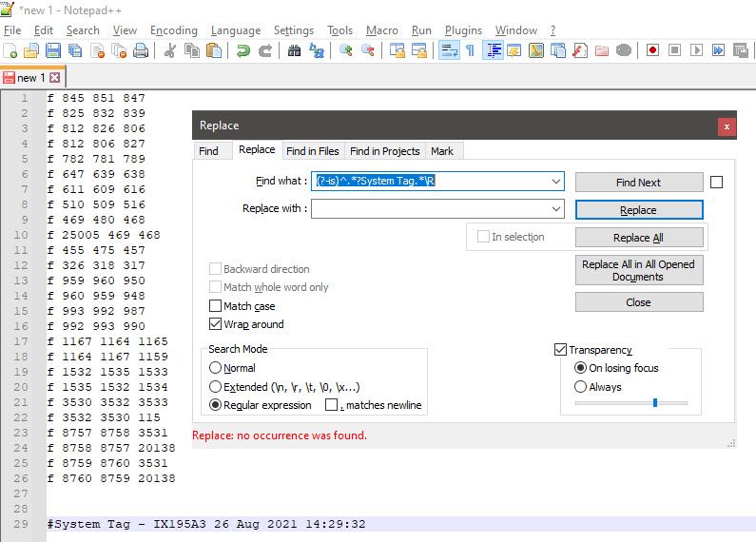
Task: Switch to Find in Files tab
Action: tap(313, 151)
